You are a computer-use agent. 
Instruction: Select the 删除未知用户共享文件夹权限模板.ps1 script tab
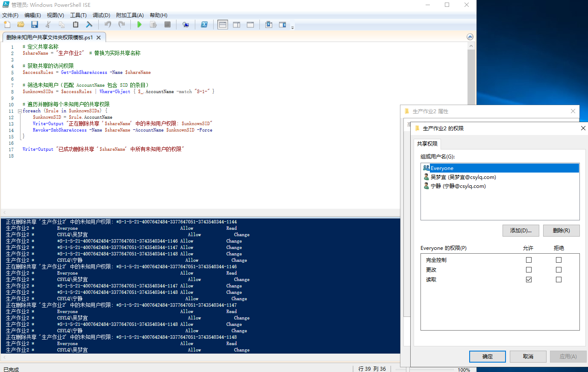50,38
